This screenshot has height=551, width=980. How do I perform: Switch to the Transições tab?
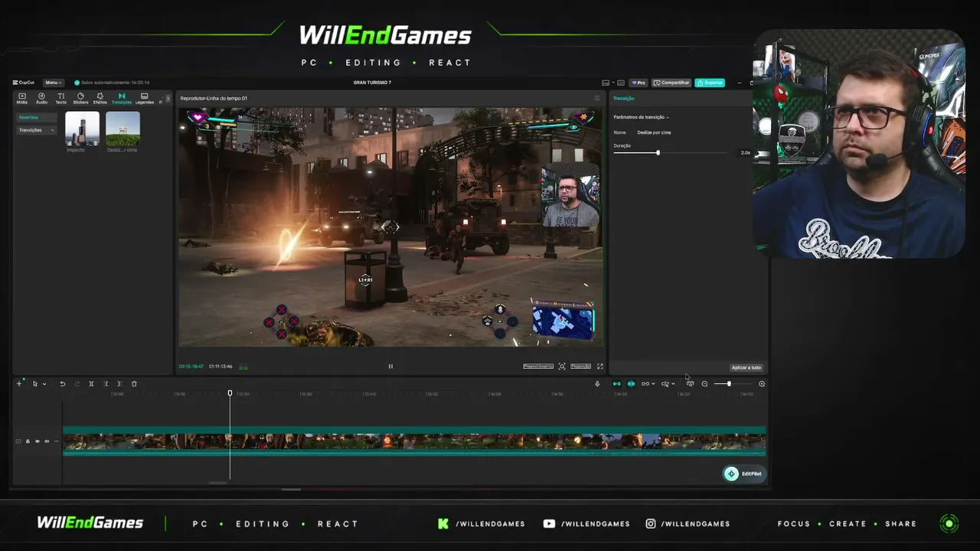click(122, 98)
